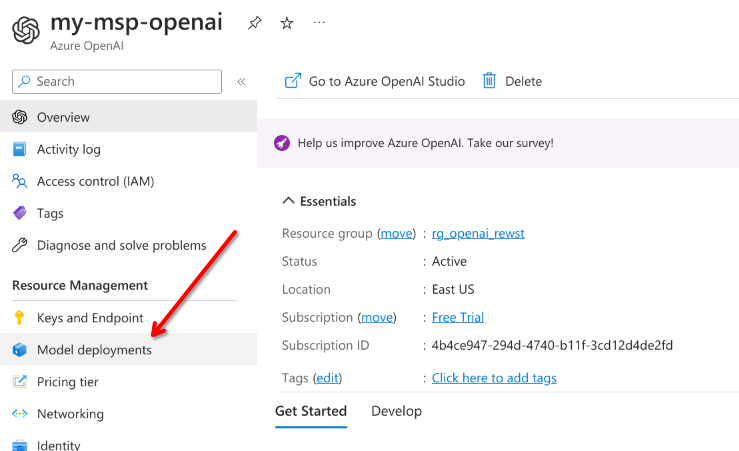Click the Networking icon in the sidebar

coord(19,414)
